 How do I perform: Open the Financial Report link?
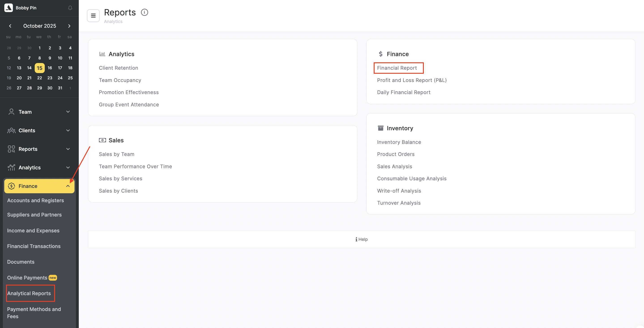pyautogui.click(x=397, y=68)
